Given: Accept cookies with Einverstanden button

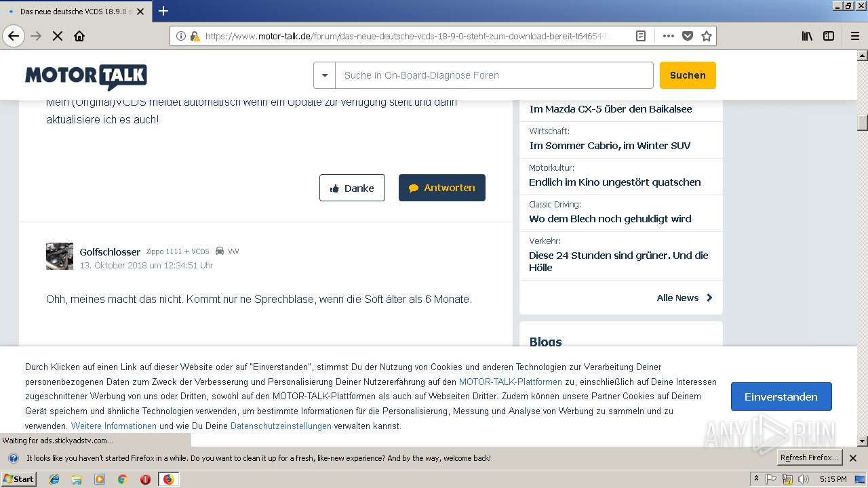Looking at the screenshot, I should [x=781, y=396].
